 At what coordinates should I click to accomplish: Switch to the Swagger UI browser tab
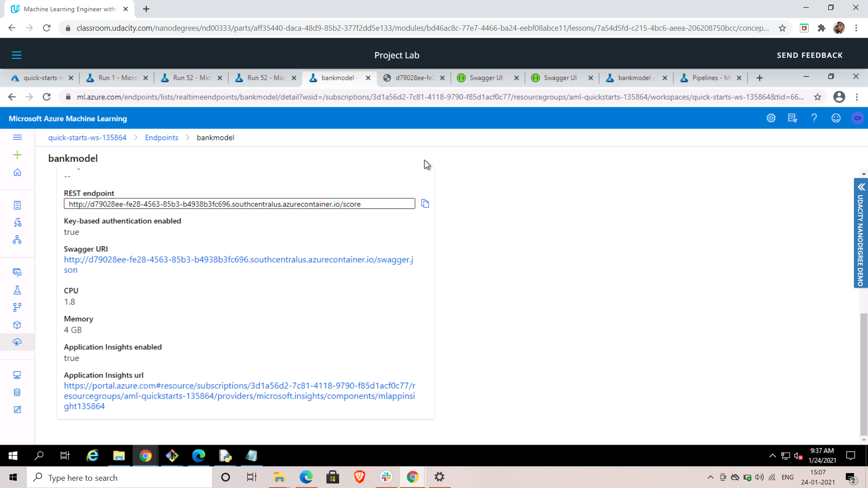pyautogui.click(x=486, y=78)
